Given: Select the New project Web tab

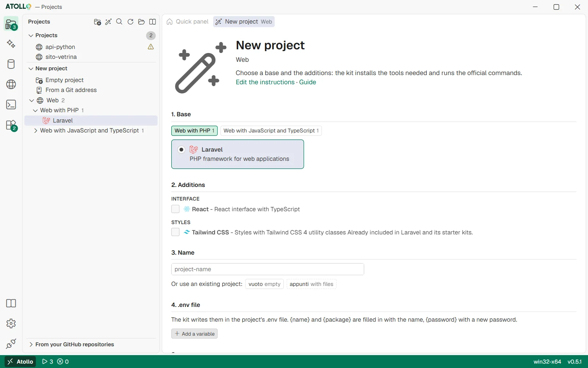Looking at the screenshot, I should (x=244, y=22).
